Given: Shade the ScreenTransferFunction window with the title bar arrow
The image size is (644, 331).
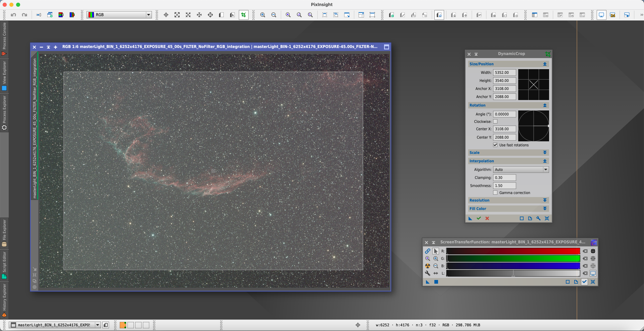Looking at the screenshot, I should (433, 242).
